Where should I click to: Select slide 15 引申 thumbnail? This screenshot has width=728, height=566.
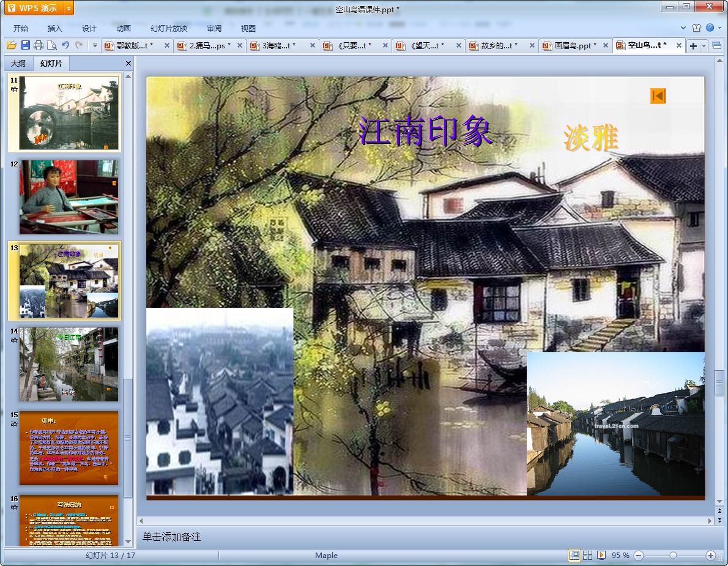69,448
